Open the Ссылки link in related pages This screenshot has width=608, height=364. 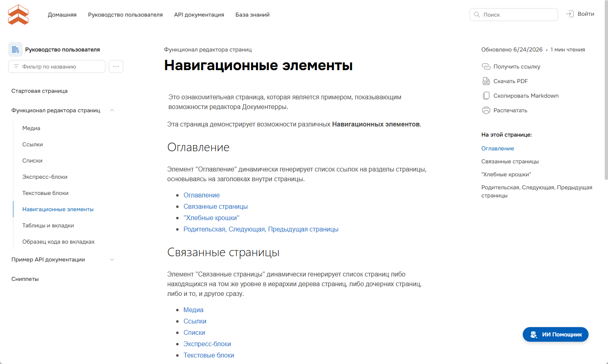tap(195, 321)
